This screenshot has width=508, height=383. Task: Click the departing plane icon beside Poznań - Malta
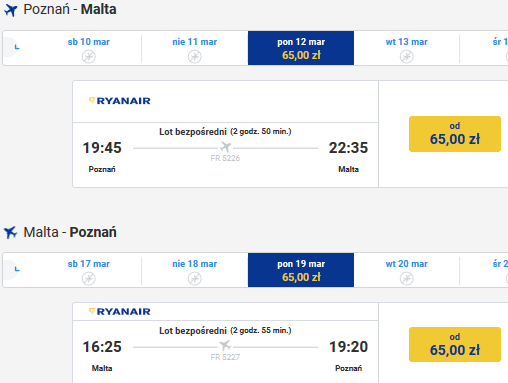10,10
